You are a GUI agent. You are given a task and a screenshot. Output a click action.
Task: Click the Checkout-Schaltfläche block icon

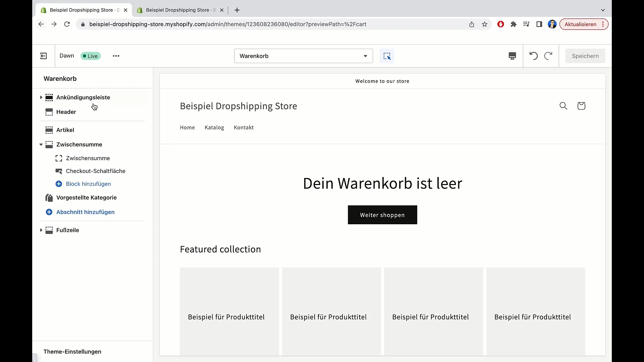pyautogui.click(x=59, y=171)
